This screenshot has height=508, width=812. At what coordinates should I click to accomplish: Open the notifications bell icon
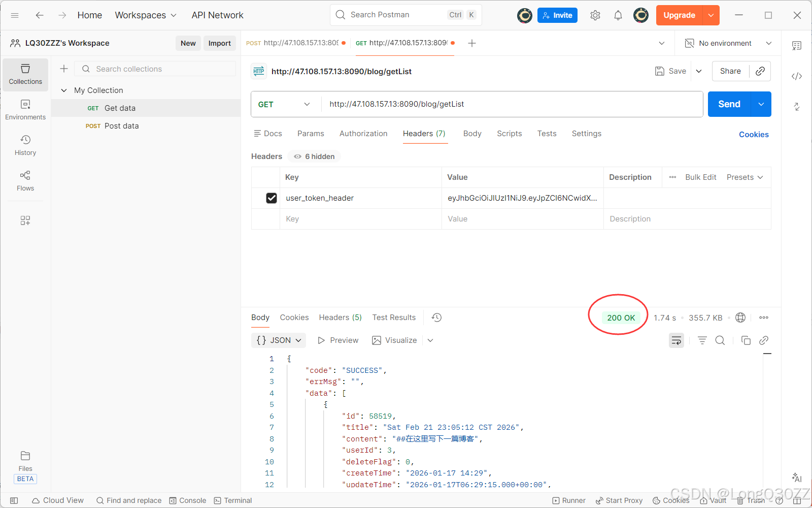[x=618, y=15]
